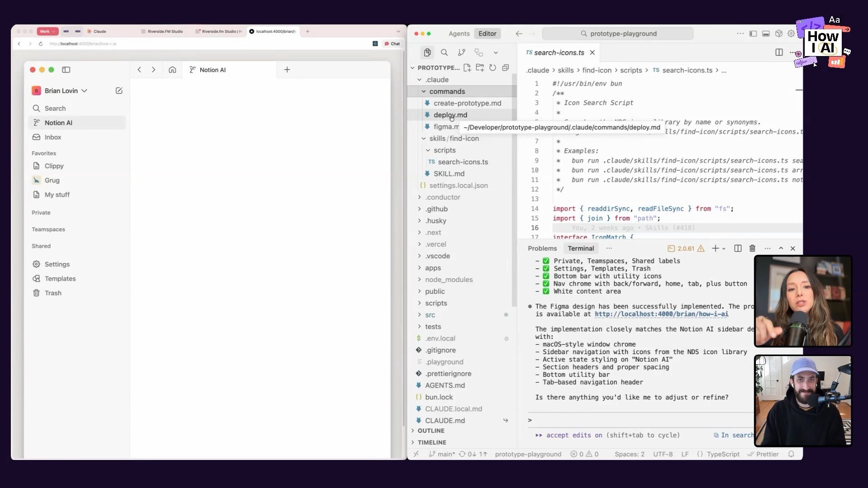Kill the terminal with the trash icon
The height and width of the screenshot is (488, 868).
(752, 249)
